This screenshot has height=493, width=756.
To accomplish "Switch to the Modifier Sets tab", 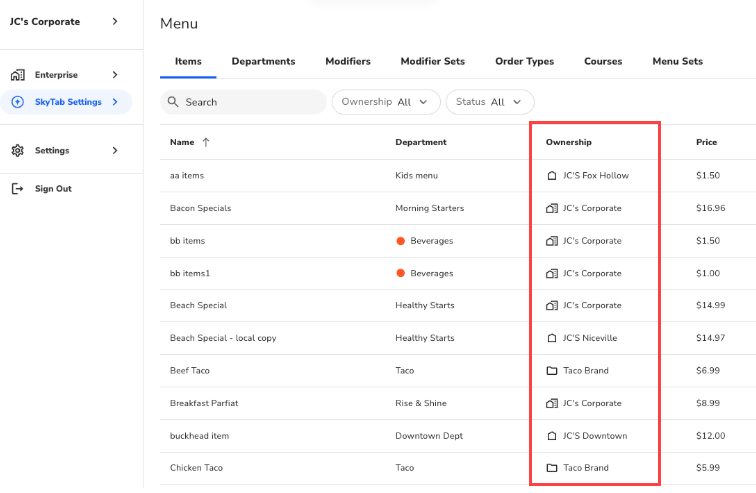I will click(x=432, y=61).
